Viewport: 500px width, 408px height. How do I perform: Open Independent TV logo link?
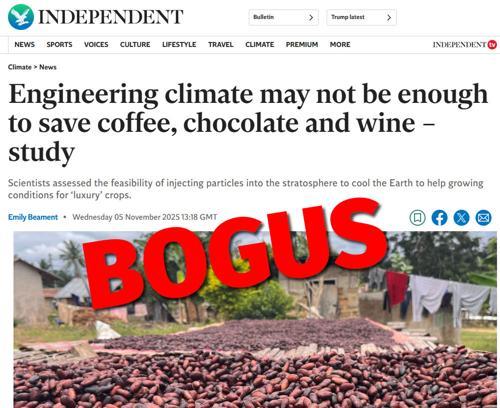[x=465, y=45]
